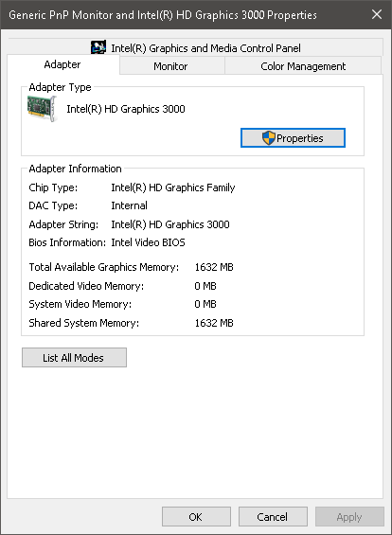This screenshot has height=535, width=392.
Task: Select the adapter name Intel(R) HD Graphics 3000
Action: [126, 109]
